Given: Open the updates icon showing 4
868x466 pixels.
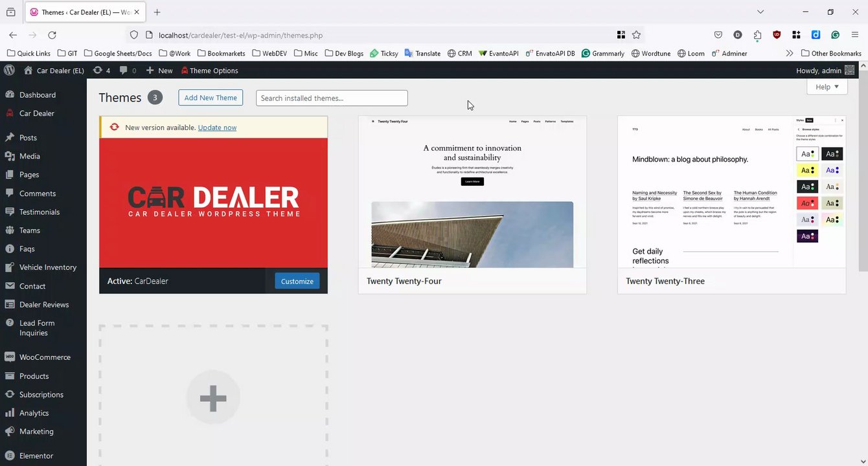Looking at the screenshot, I should click(102, 71).
